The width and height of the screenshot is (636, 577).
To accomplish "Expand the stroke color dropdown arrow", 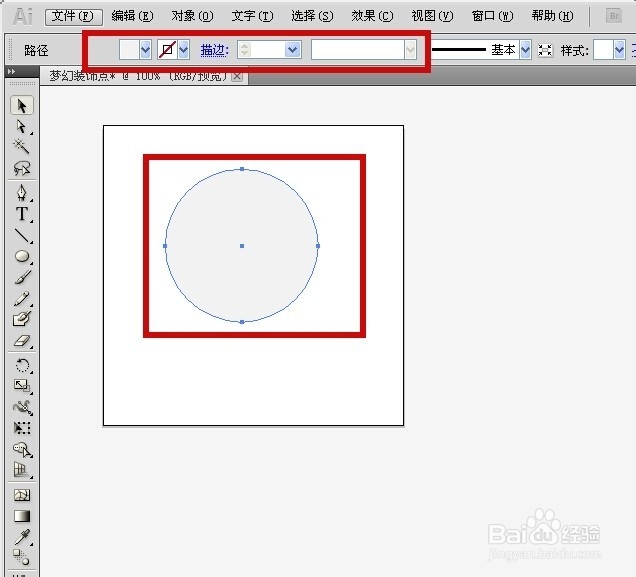I will (x=184, y=50).
